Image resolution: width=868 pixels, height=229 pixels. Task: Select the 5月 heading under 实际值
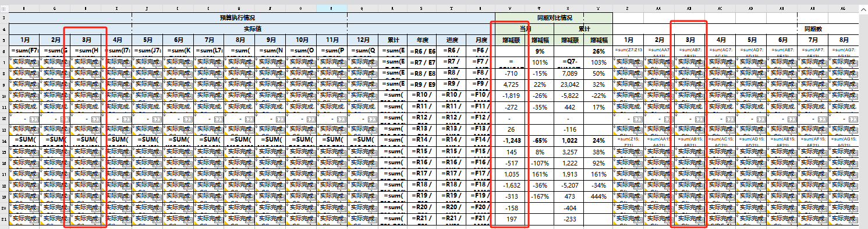tap(147, 40)
